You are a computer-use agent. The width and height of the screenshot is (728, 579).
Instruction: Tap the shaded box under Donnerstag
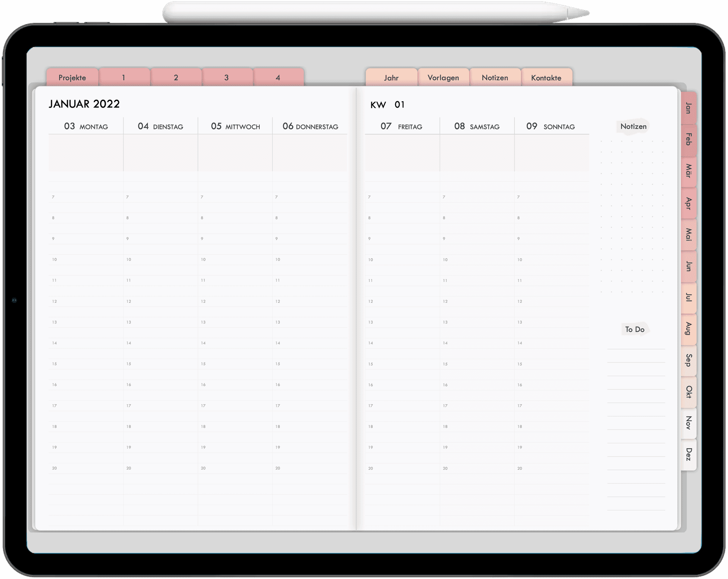[x=310, y=153]
